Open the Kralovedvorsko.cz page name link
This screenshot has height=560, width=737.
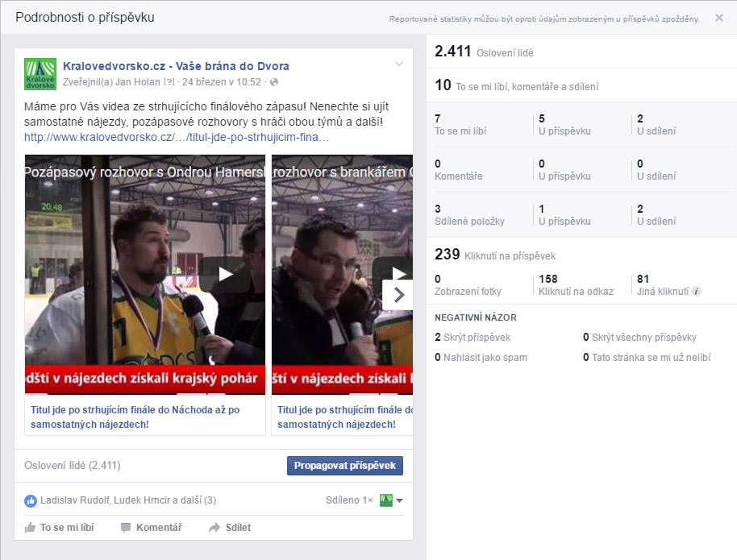click(x=176, y=66)
